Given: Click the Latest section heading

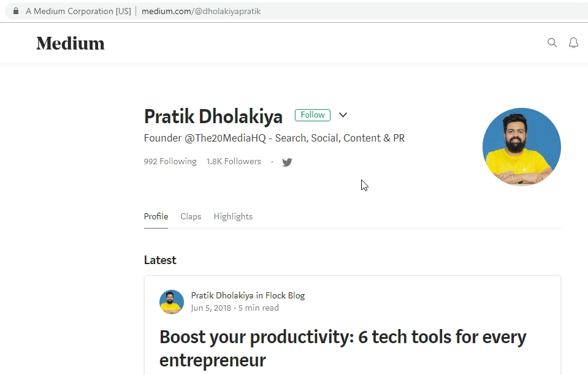Looking at the screenshot, I should (160, 260).
